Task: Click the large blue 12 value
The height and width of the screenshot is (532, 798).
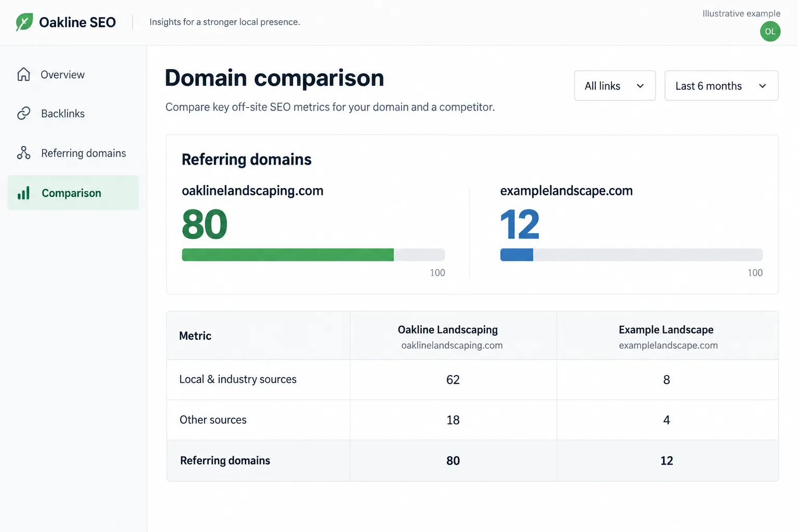Action: click(x=520, y=224)
